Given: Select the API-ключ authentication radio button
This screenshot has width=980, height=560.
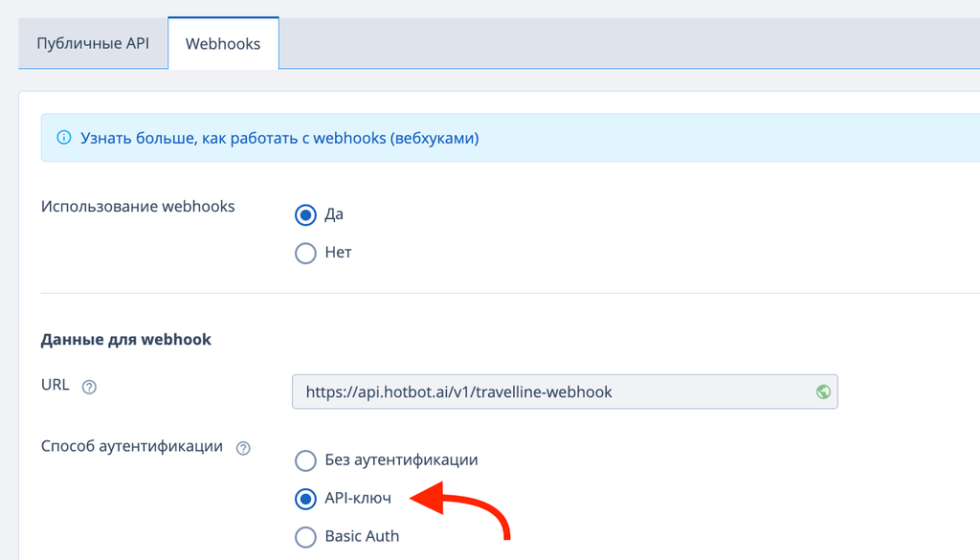Looking at the screenshot, I should pyautogui.click(x=305, y=499).
